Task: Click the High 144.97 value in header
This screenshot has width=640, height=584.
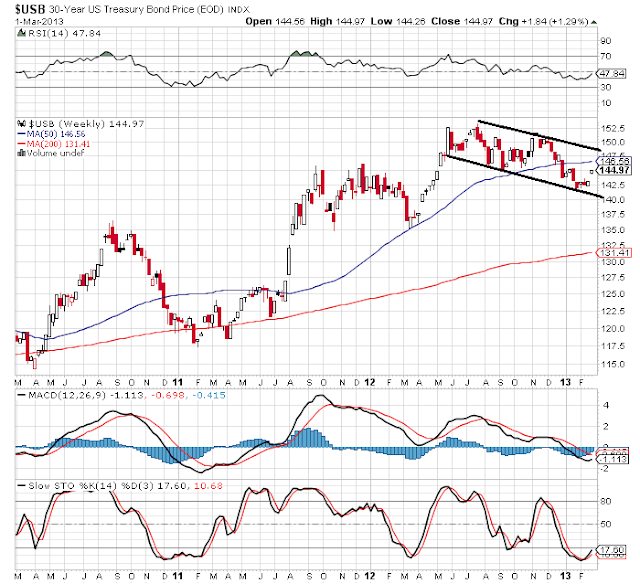Action: 337,21
